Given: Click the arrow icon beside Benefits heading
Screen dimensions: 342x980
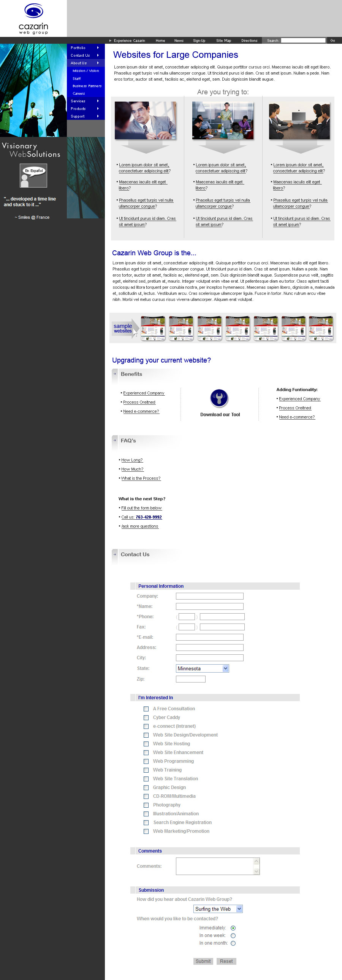Looking at the screenshot, I should click(x=115, y=374).
